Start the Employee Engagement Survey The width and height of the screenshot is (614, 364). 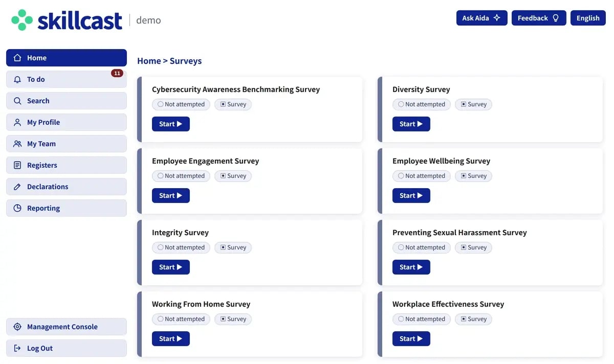(x=171, y=195)
